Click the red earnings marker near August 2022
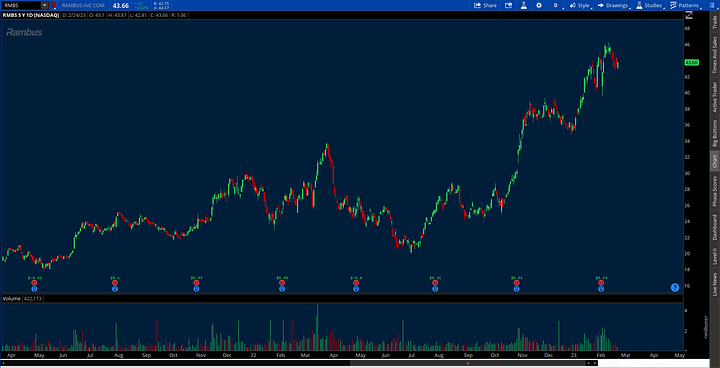Viewport: 720px width, 368px height. [435, 283]
